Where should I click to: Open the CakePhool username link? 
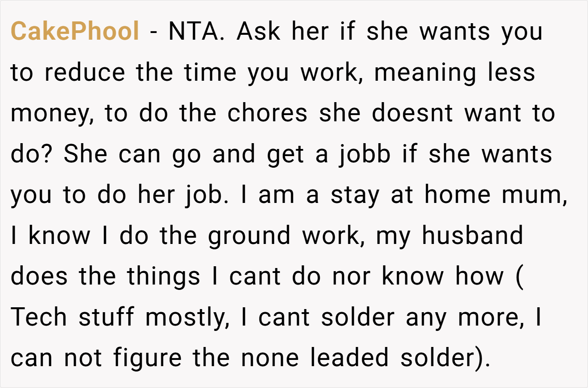(75, 32)
